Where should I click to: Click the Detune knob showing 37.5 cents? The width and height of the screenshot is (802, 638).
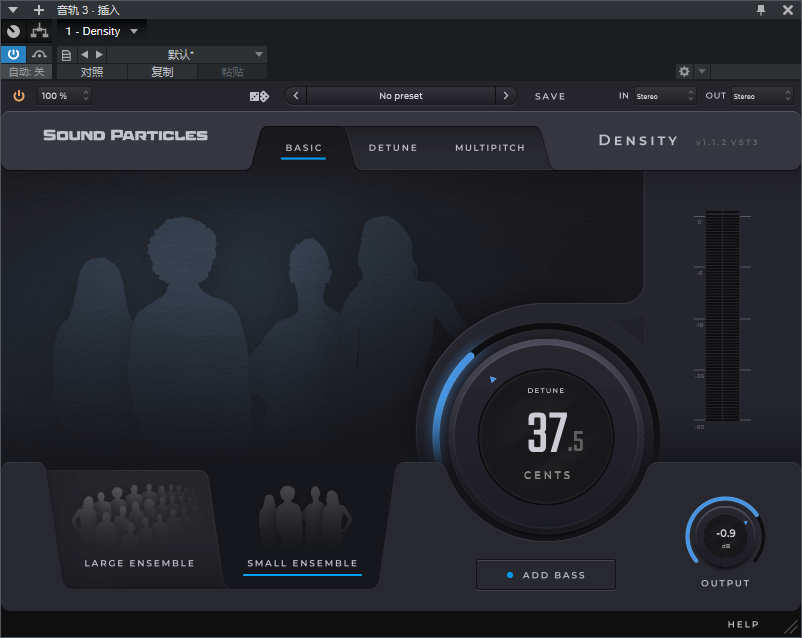coord(546,436)
